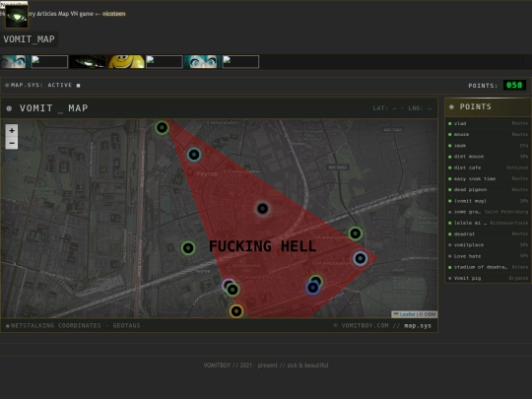The image size is (532, 399).
Task: Zoom in the map with plus button
Action: [12, 130]
